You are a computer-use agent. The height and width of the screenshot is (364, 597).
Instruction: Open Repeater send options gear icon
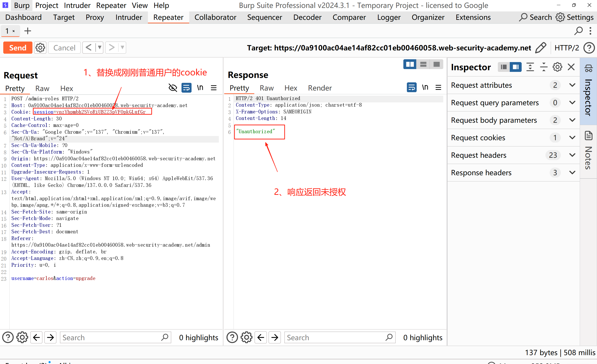pyautogui.click(x=40, y=48)
